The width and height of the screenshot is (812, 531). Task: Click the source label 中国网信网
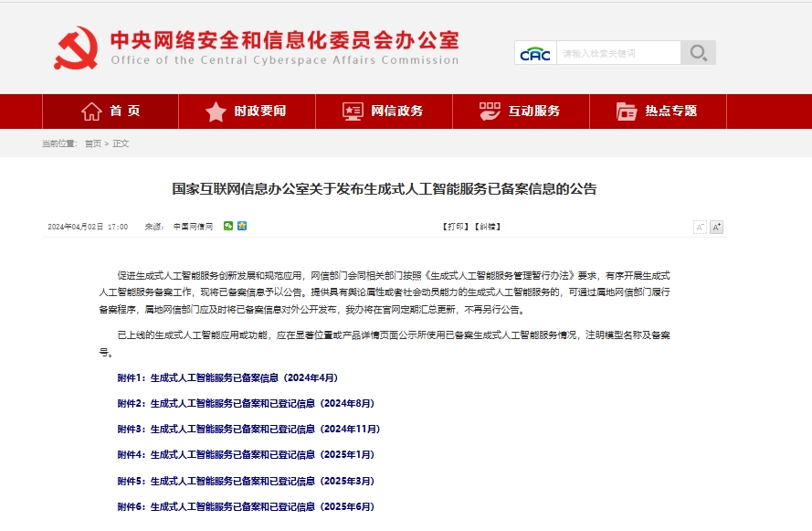tap(193, 227)
